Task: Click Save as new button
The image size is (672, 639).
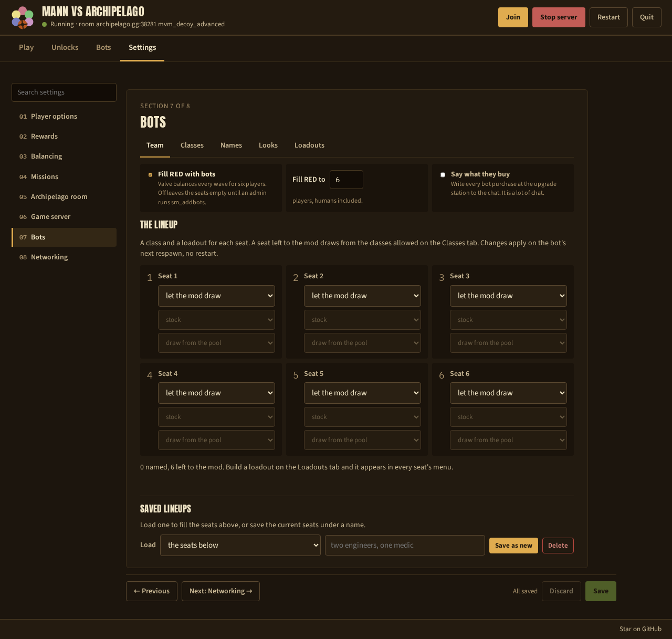Action: coord(513,546)
